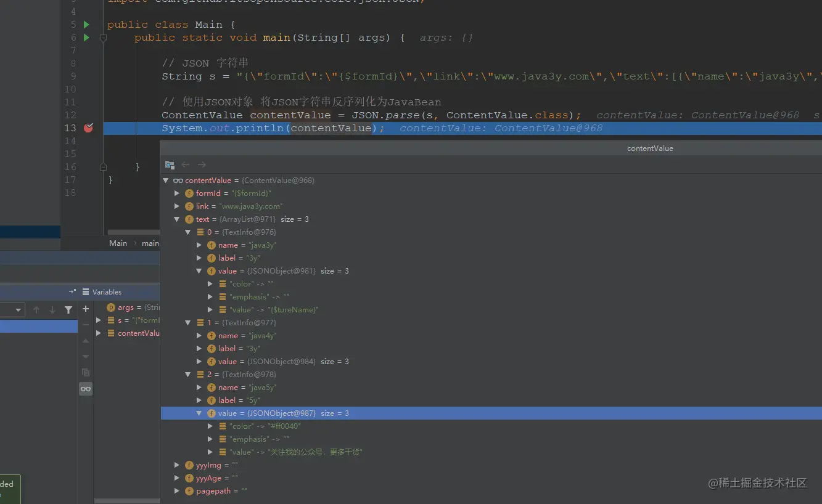The image size is (822, 504).
Task: Click the field icon next to link
Action: click(x=189, y=206)
